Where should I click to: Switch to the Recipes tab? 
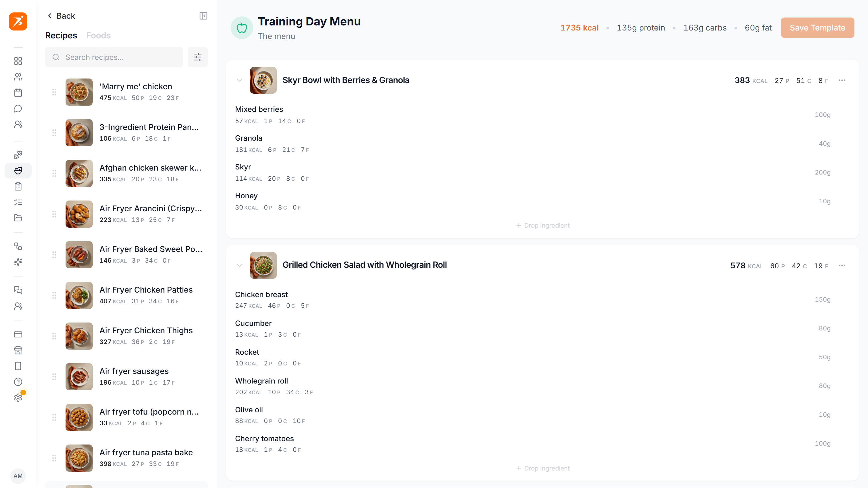tap(61, 35)
